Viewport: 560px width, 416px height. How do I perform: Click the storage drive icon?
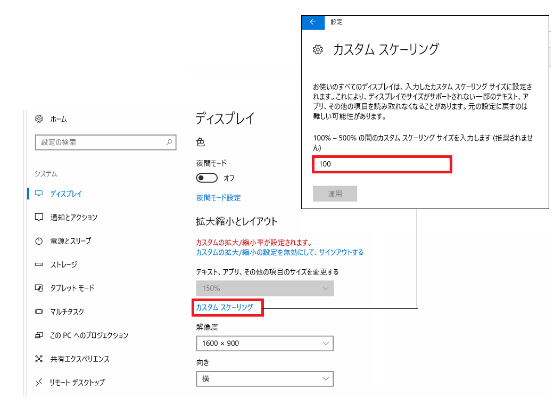(39, 265)
